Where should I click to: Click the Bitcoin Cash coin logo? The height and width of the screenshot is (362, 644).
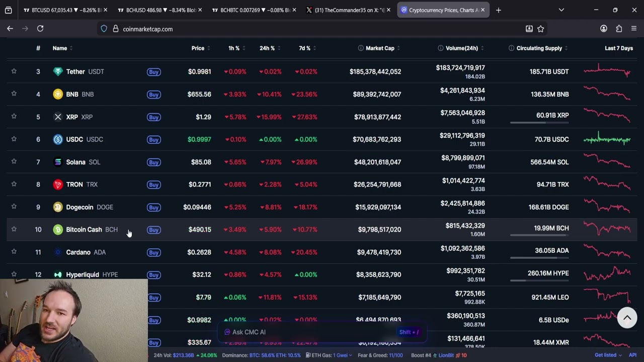(58, 230)
